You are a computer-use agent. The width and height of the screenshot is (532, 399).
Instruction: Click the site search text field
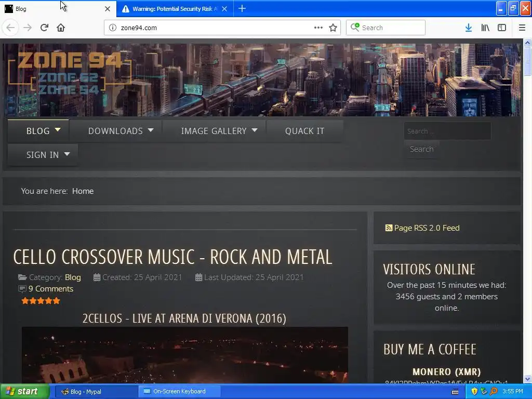(x=447, y=131)
